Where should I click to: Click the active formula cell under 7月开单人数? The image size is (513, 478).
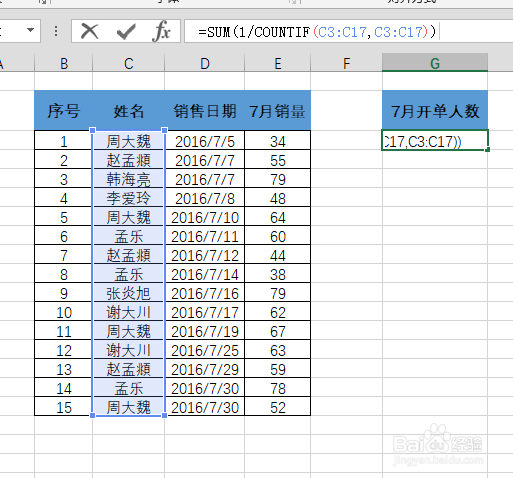click(435, 140)
